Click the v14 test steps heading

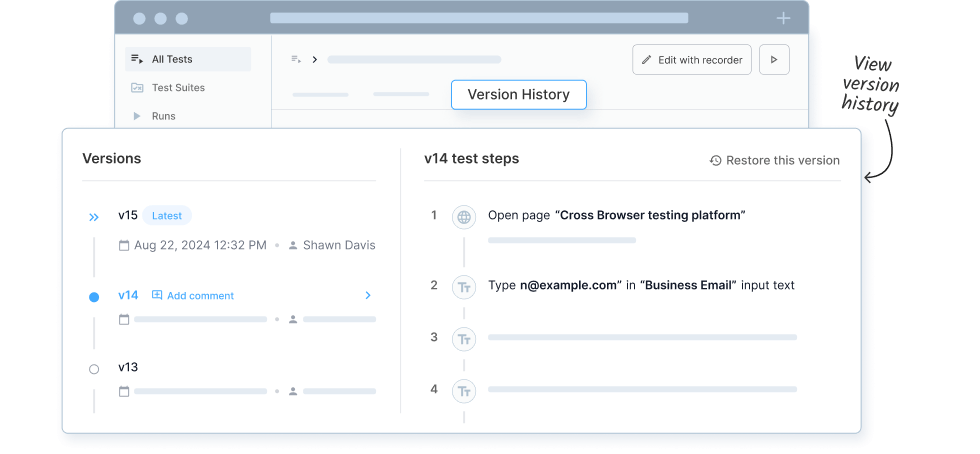point(471,159)
